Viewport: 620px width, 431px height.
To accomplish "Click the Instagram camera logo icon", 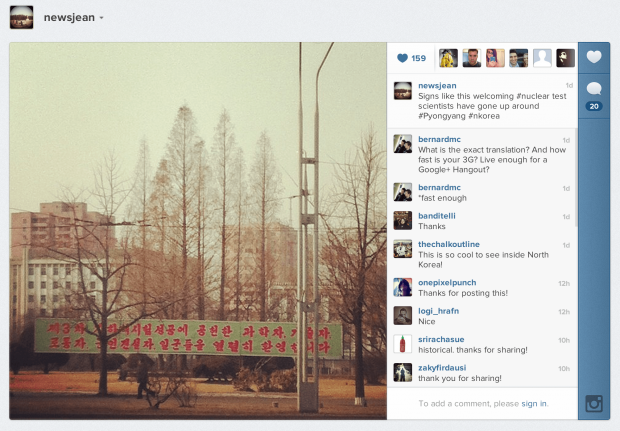I will 594,404.
